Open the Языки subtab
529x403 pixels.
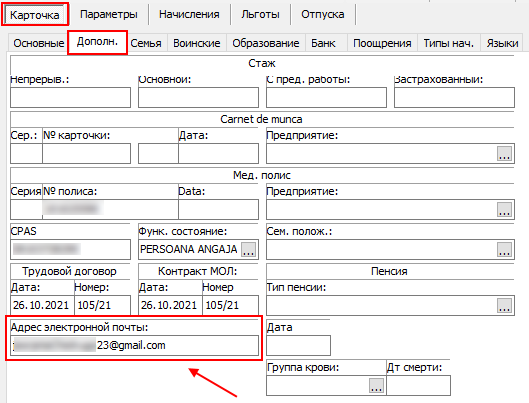[502, 43]
